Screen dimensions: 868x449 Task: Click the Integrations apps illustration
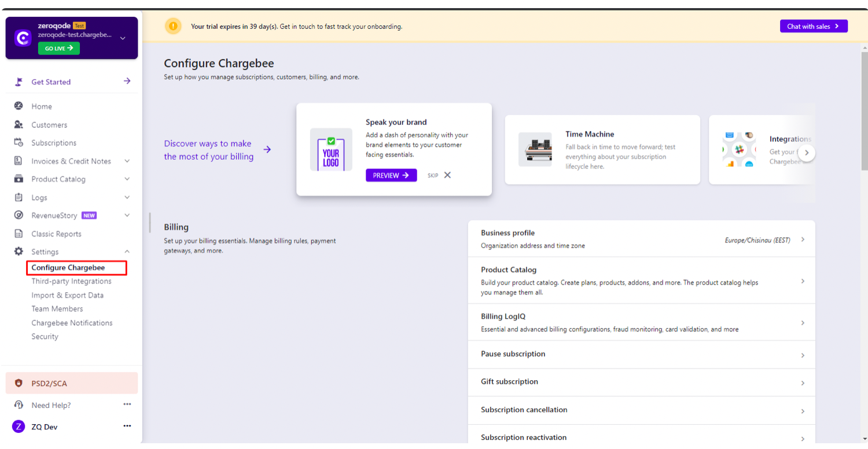(x=740, y=149)
